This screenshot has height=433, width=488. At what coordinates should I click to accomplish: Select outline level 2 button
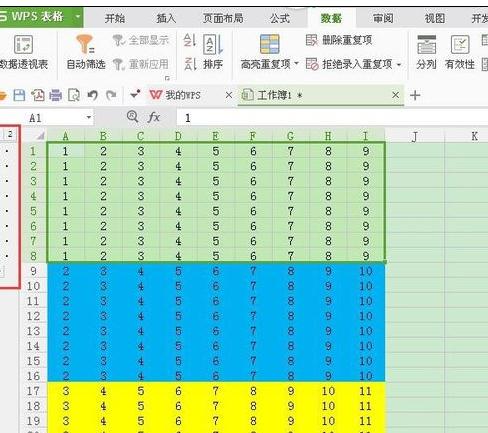[x=10, y=134]
